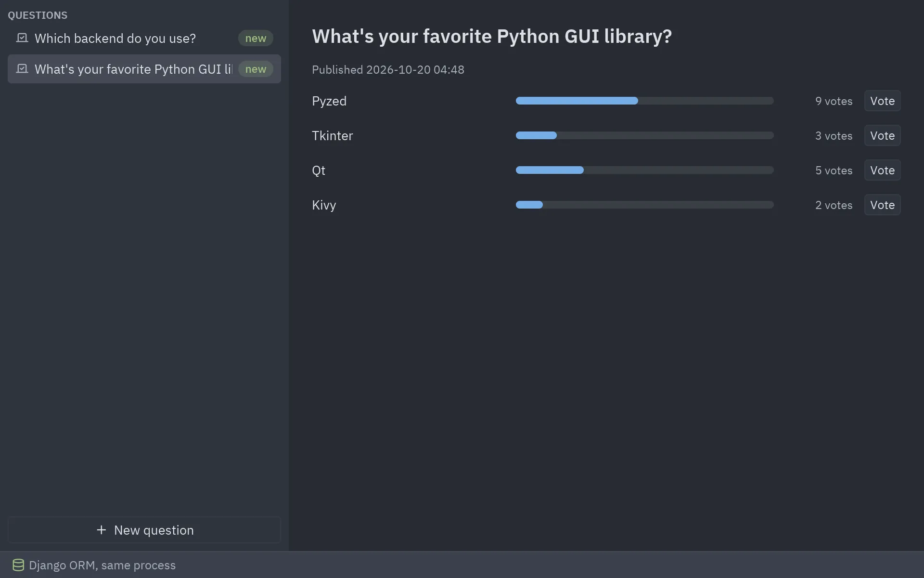Click the '3 votes' count
The image size is (924, 578).
click(x=834, y=136)
